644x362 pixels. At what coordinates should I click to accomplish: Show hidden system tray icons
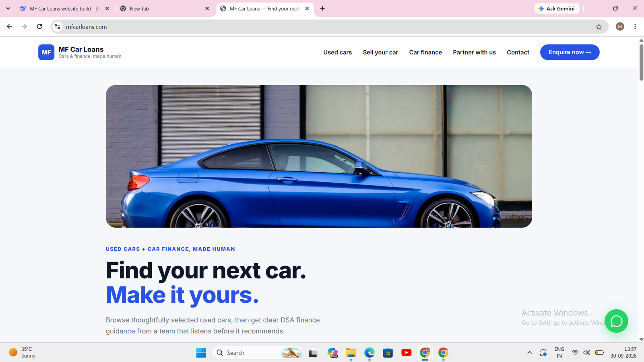click(530, 353)
